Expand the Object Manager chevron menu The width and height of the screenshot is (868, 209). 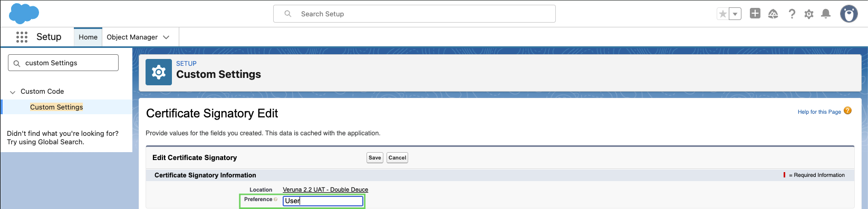click(166, 37)
